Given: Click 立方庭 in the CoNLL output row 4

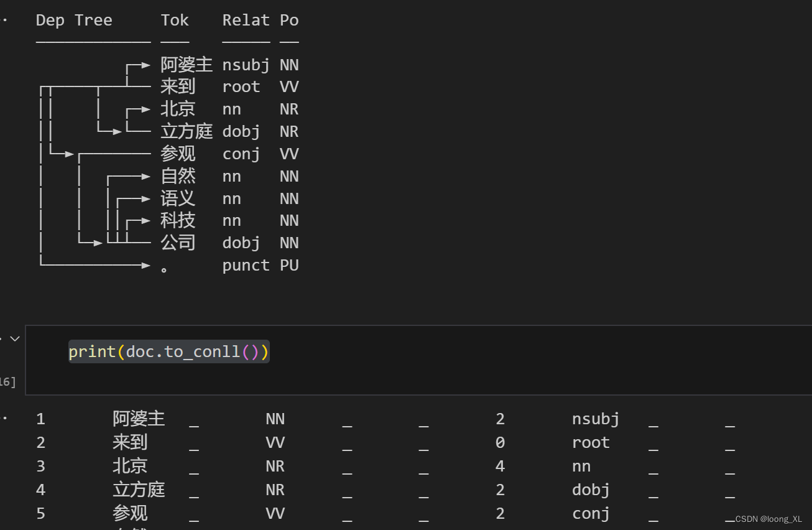Looking at the screenshot, I should [139, 490].
